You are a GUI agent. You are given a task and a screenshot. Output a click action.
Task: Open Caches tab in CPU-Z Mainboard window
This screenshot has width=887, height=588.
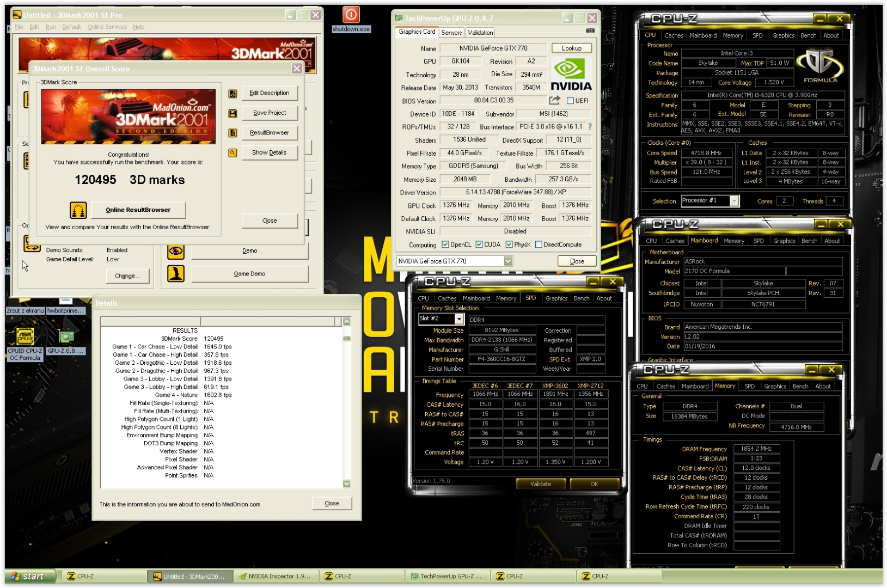(x=675, y=241)
